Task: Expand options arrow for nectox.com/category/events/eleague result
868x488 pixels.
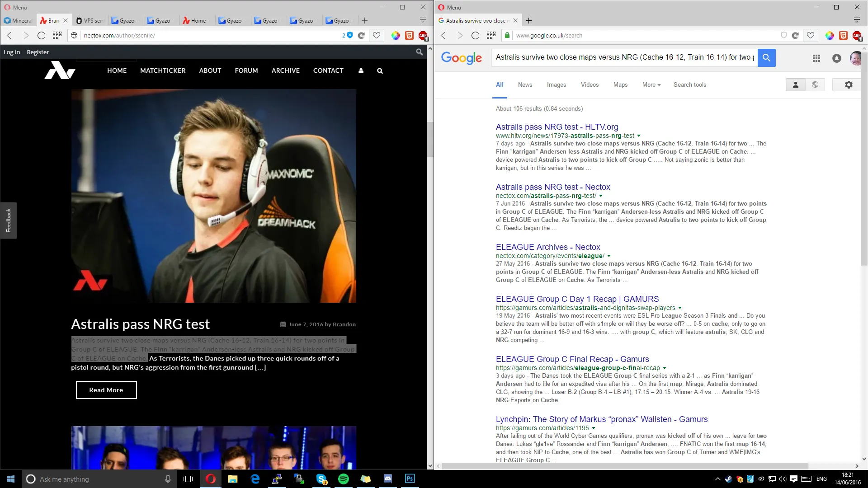Action: (609, 256)
